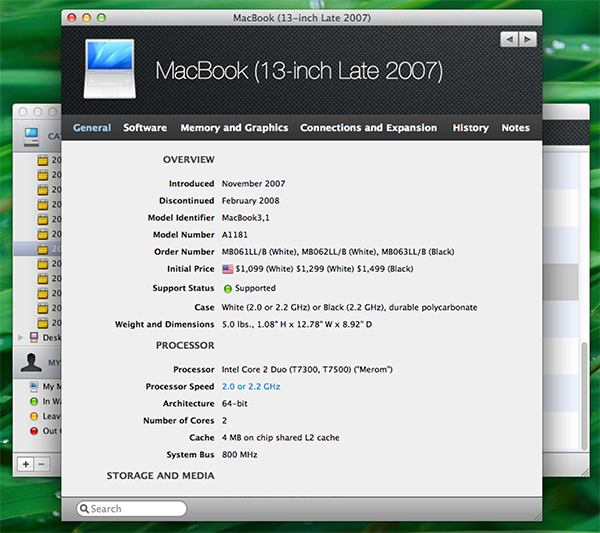600x533 pixels.
Task: Select the orange Leav… sidebar item
Action: 45,416
